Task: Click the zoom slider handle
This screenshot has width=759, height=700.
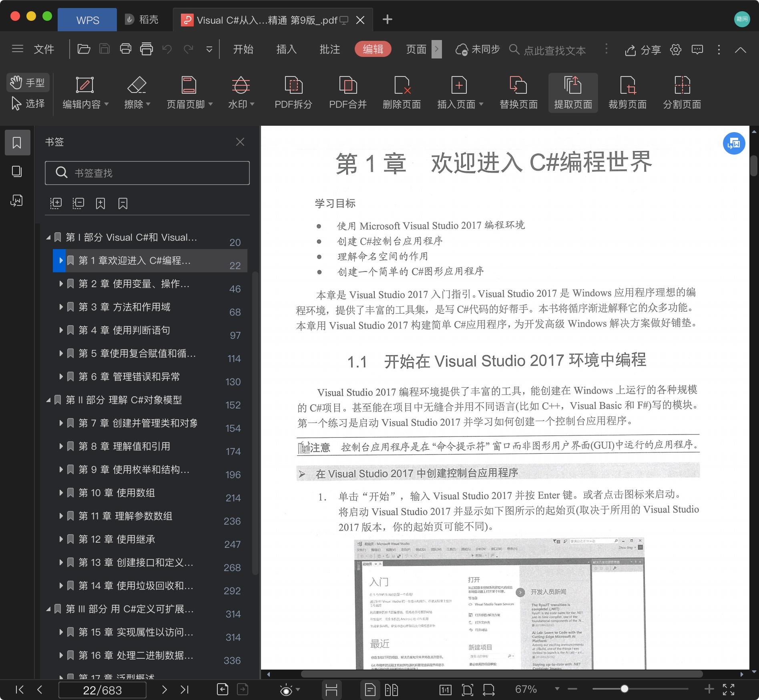Action: coord(624,689)
